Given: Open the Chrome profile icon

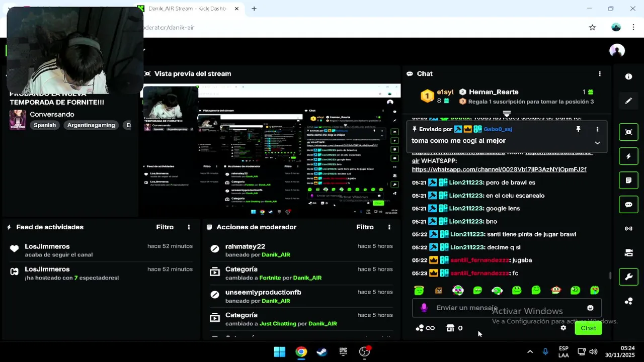Looking at the screenshot, I should [616, 27].
